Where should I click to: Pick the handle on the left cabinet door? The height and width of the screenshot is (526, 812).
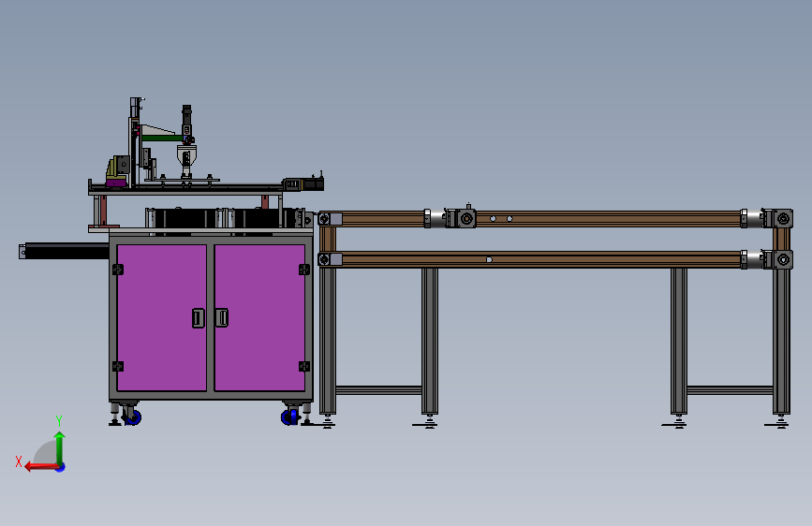(198, 318)
